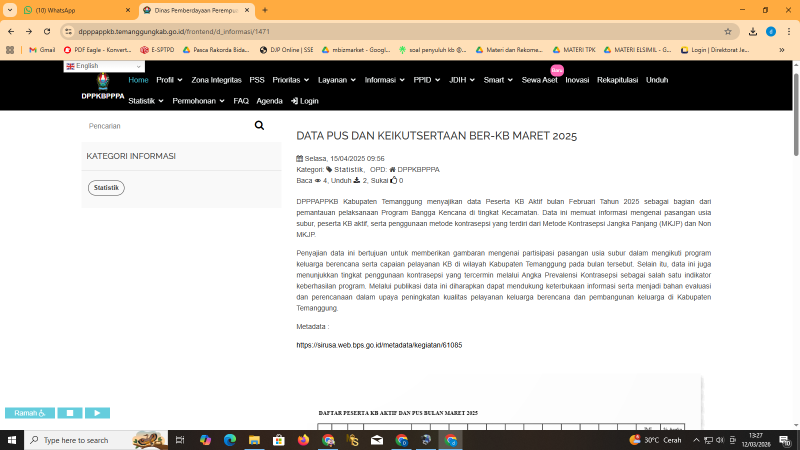This screenshot has height=450, width=800.
Task: Click the Pencarian search input field
Action: pyautogui.click(x=165, y=126)
